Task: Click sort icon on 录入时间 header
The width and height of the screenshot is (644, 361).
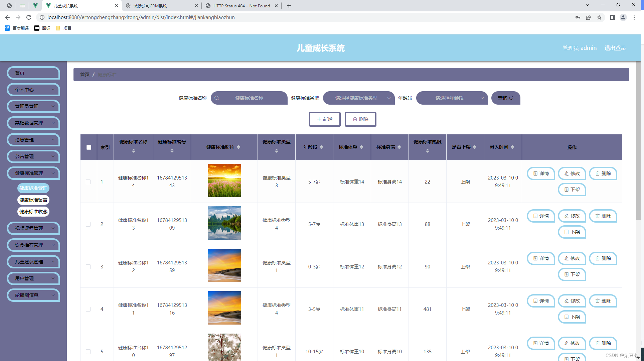Action: (x=512, y=147)
